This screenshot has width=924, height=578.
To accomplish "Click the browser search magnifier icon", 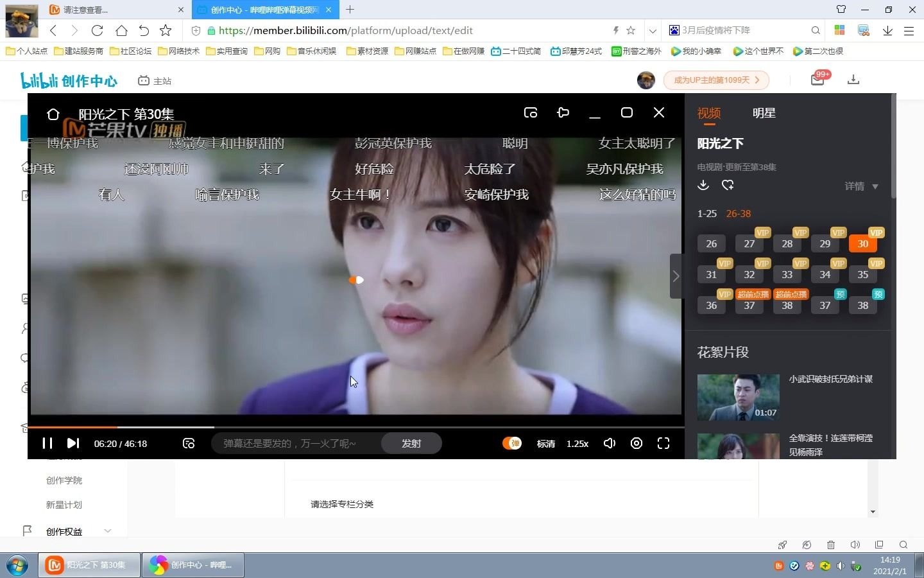I will pyautogui.click(x=816, y=30).
